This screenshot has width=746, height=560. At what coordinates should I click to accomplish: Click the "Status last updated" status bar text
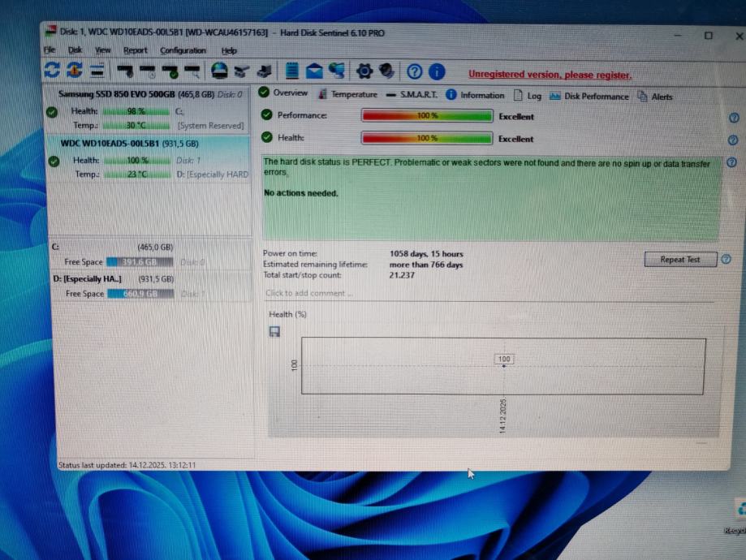pyautogui.click(x=127, y=465)
